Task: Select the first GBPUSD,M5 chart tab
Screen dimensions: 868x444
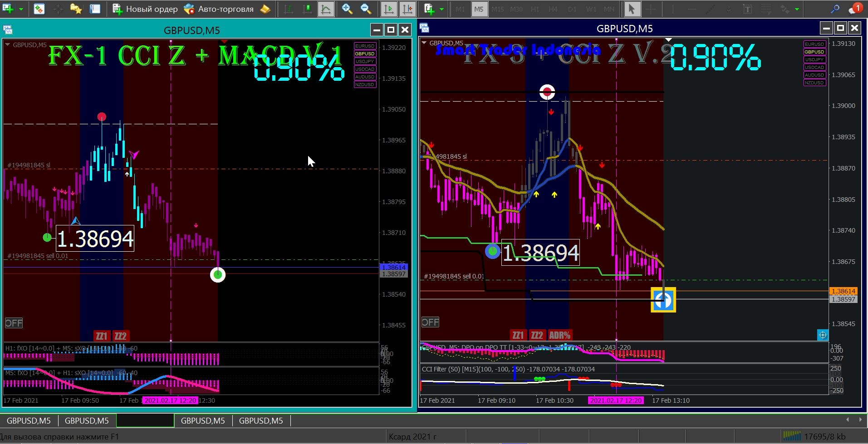Action: coord(29,420)
